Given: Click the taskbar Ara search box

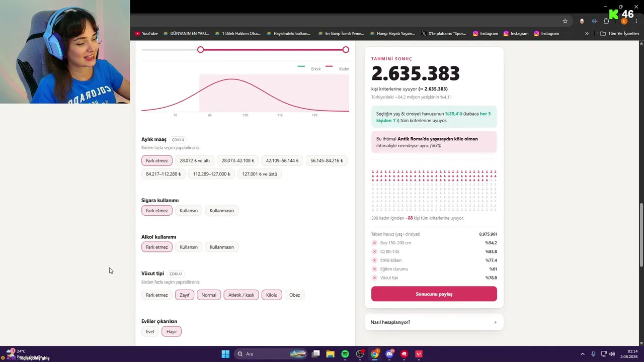Looking at the screenshot, I should click(271, 354).
